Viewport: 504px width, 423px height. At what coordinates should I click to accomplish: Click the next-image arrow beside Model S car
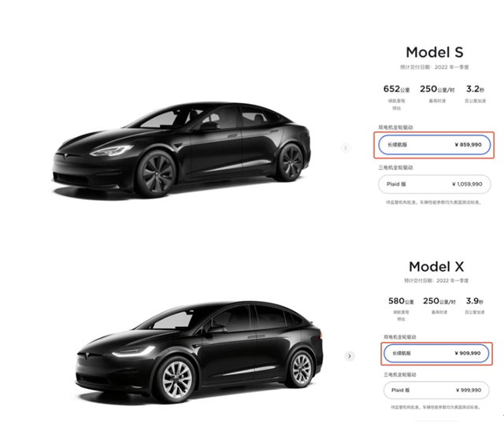(344, 147)
